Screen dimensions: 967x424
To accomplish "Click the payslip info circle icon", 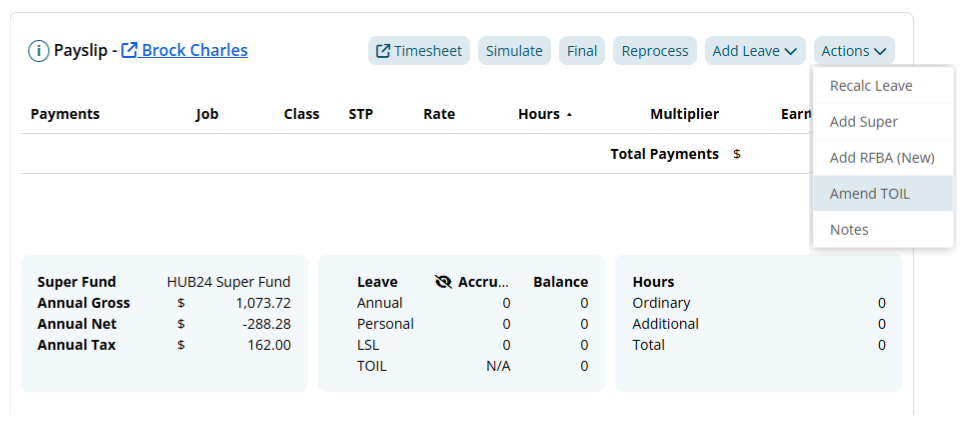I will pos(38,51).
